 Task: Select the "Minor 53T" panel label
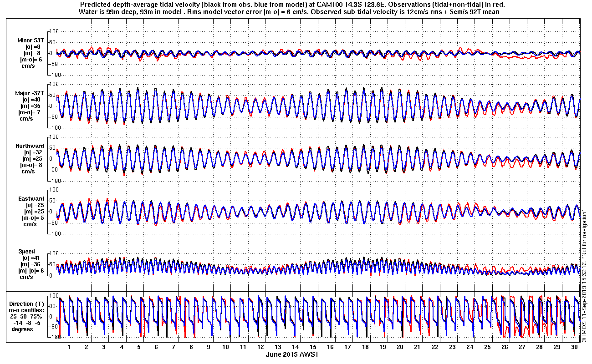pyautogui.click(x=31, y=40)
